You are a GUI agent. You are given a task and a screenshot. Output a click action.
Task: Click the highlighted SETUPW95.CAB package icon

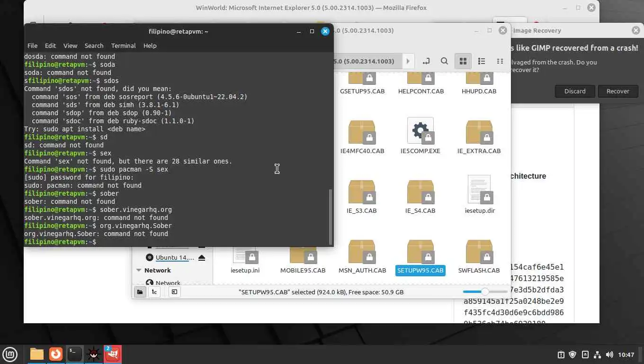(x=420, y=251)
